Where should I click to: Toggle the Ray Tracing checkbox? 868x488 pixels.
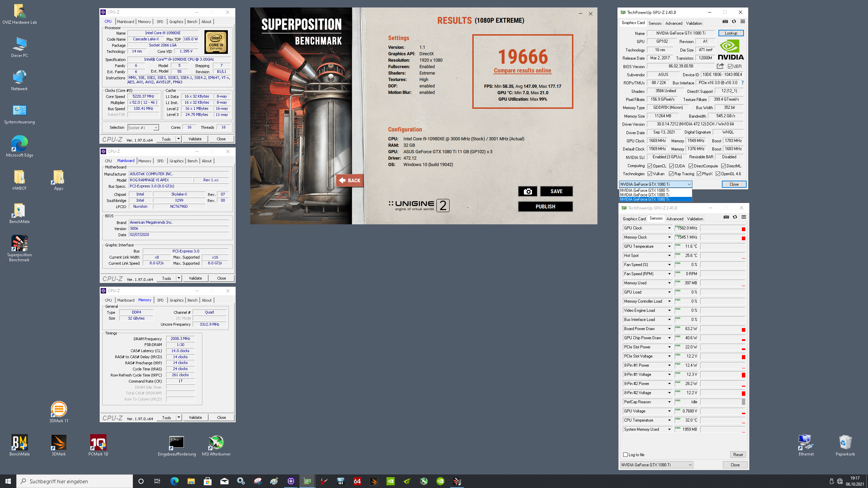(671, 174)
